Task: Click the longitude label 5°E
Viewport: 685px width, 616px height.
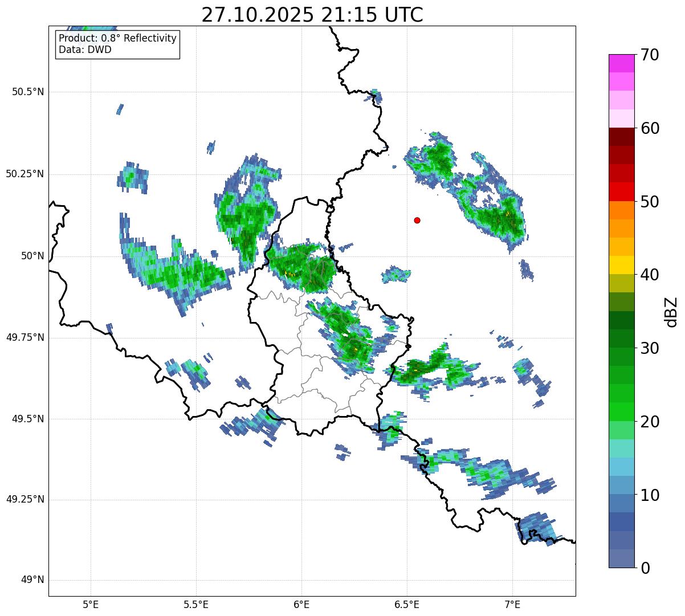Action: pos(91,605)
